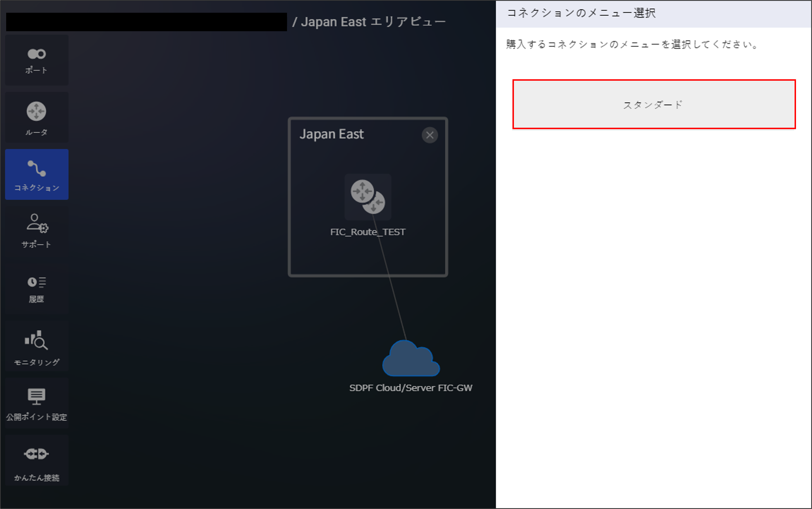Viewport: 812px width, 509px height.
Task: Open the 履歴 (History) sidebar menu
Action: [37, 289]
